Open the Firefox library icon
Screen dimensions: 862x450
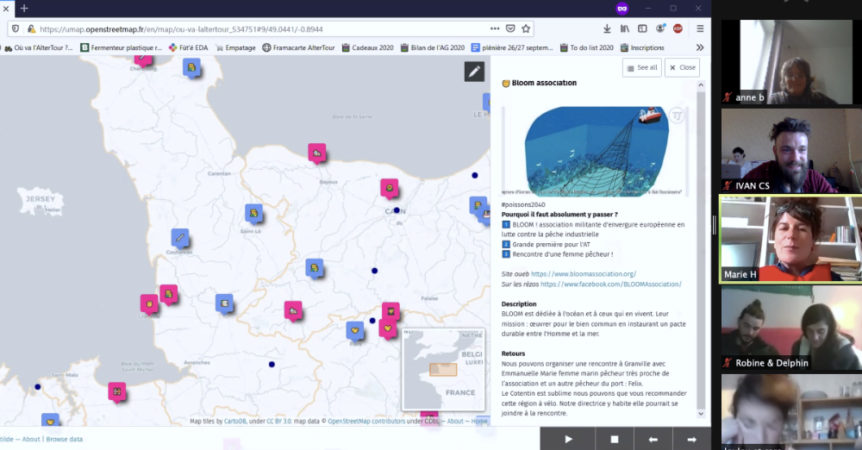click(x=625, y=29)
